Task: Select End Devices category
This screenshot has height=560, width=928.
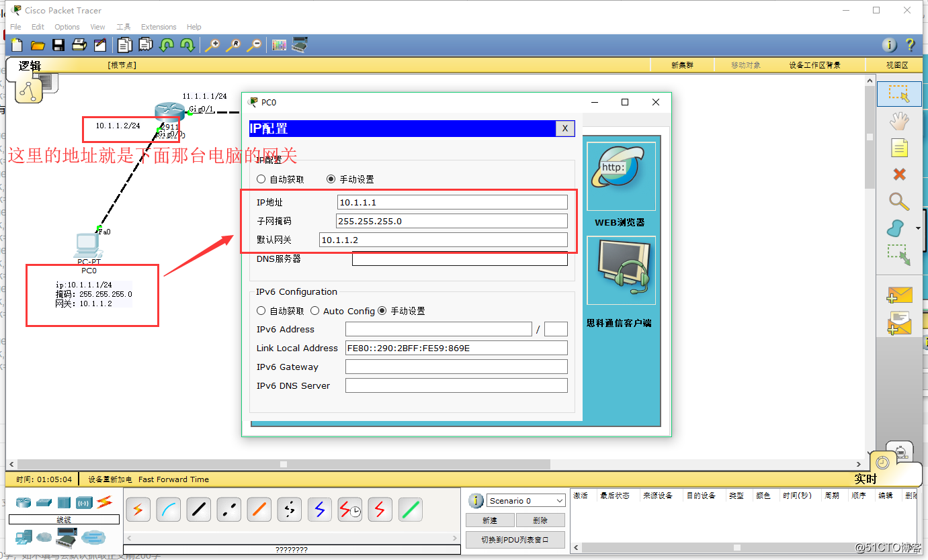Action: tap(24, 536)
